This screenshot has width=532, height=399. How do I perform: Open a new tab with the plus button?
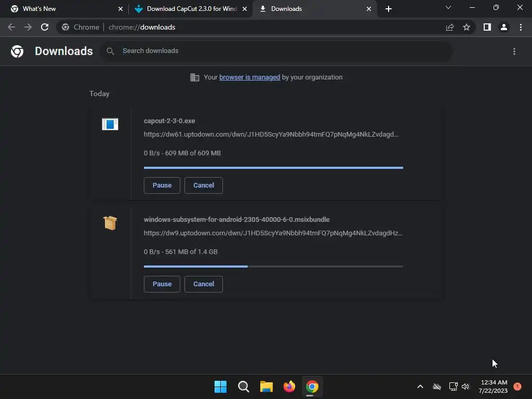389,9
